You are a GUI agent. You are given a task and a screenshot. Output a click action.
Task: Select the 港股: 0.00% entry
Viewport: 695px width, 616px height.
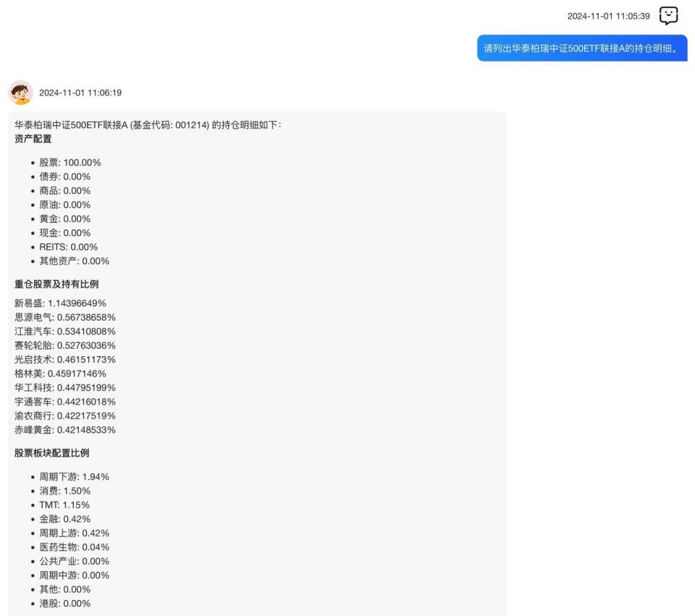(x=64, y=604)
